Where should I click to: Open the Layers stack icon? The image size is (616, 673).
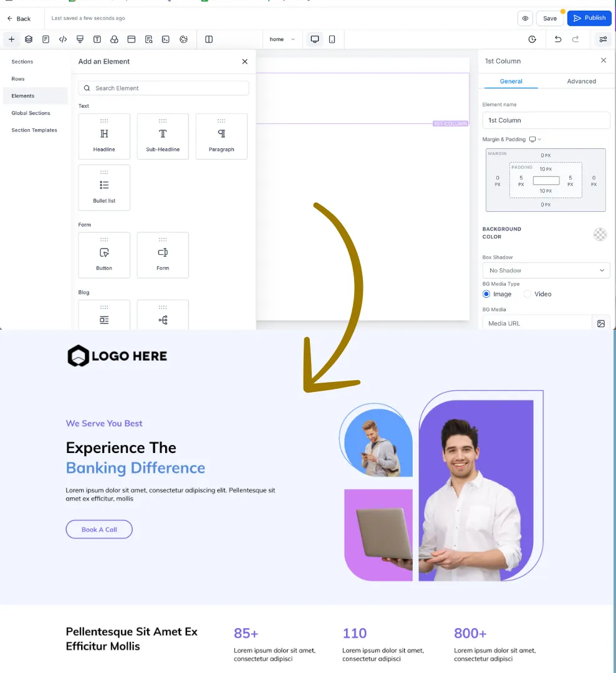point(29,39)
